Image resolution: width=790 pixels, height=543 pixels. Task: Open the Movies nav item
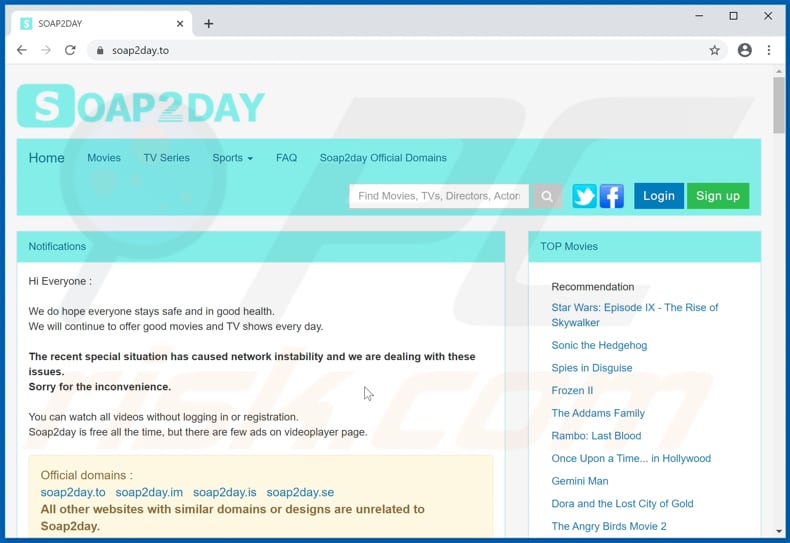pos(104,158)
